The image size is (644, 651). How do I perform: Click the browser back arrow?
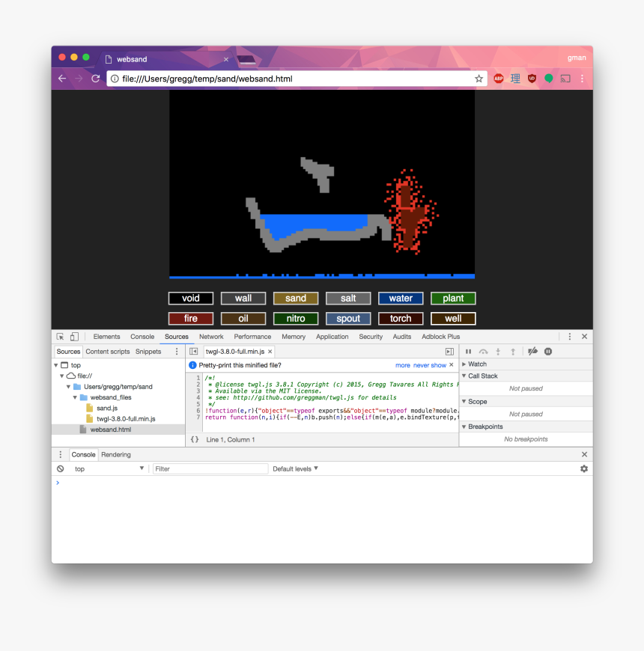62,79
